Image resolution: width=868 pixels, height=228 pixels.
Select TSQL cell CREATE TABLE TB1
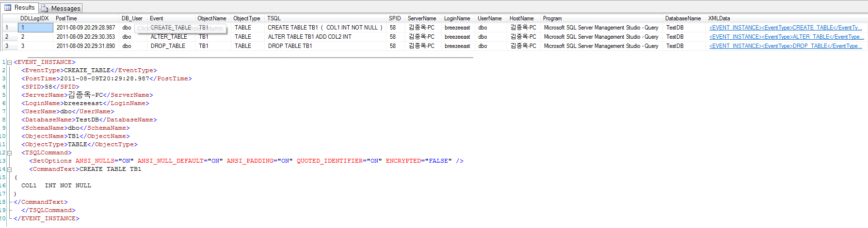click(326, 28)
